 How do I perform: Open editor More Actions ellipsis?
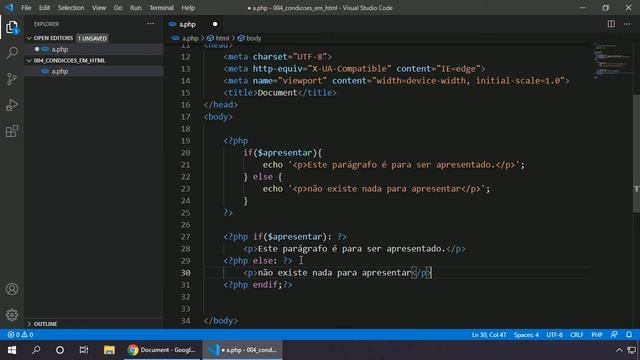tap(627, 24)
